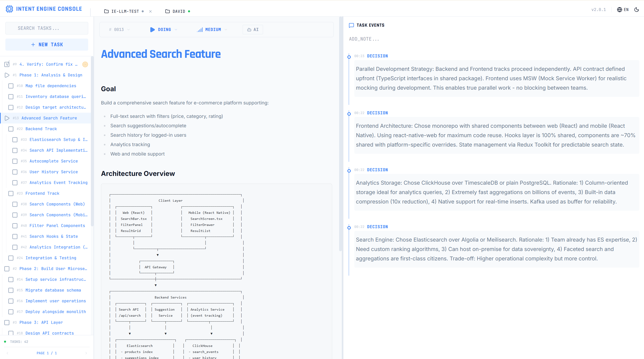This screenshot has width=644, height=359.
Task: Open the language globe EN selector
Action: (623, 10)
